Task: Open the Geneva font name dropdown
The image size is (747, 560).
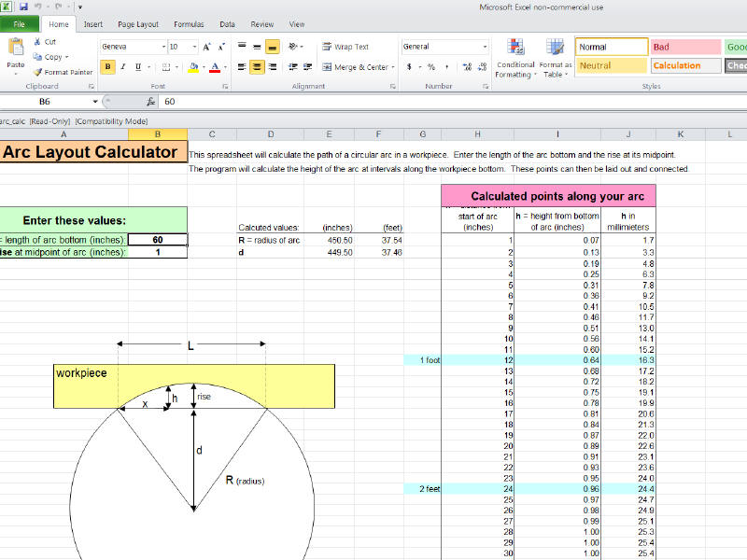Action: (x=162, y=47)
